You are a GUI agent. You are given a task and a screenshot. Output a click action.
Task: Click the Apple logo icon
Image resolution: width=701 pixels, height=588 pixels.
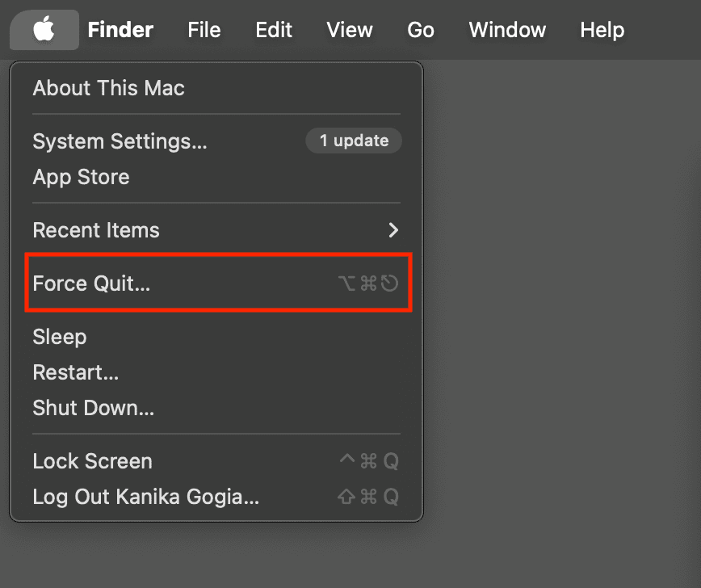tap(44, 29)
